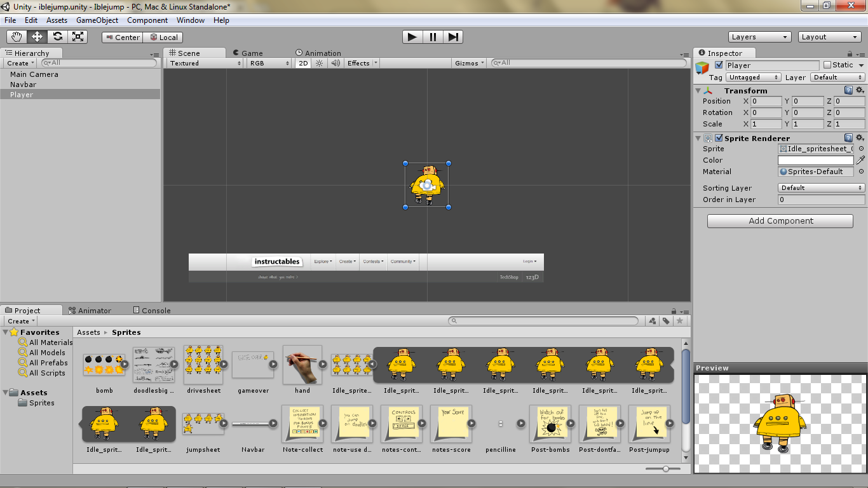Open the Sorting Layer dropdown
The image size is (868, 488).
pyautogui.click(x=821, y=187)
